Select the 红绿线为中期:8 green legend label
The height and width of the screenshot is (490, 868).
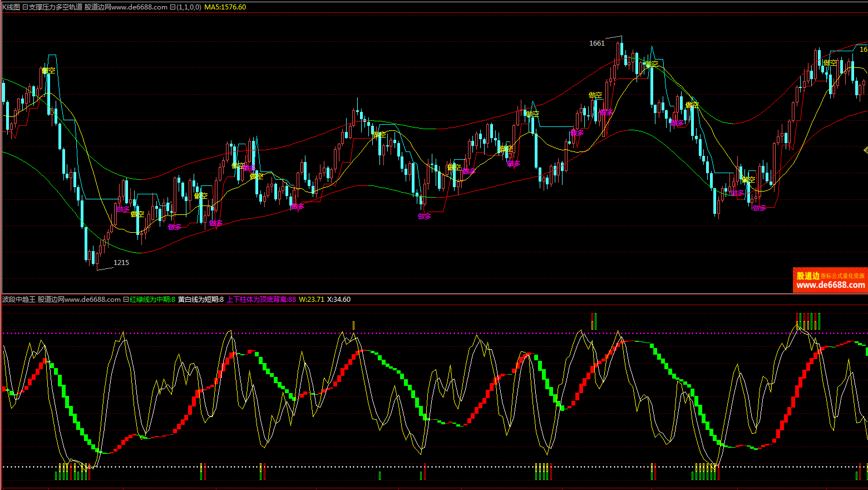152,300
